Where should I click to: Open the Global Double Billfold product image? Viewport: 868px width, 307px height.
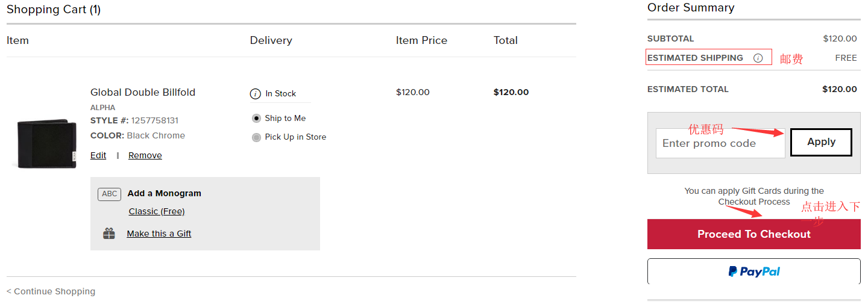click(x=47, y=143)
